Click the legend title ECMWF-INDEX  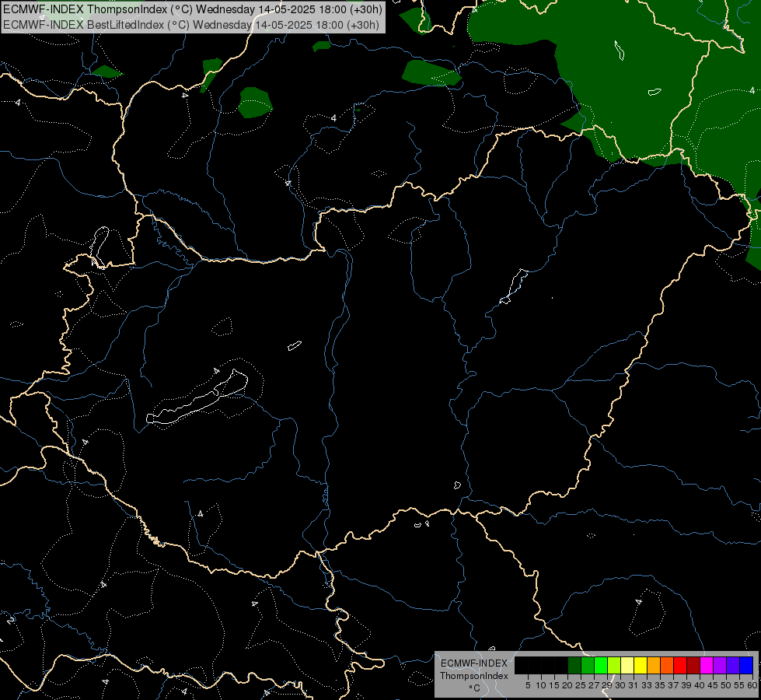(x=474, y=663)
